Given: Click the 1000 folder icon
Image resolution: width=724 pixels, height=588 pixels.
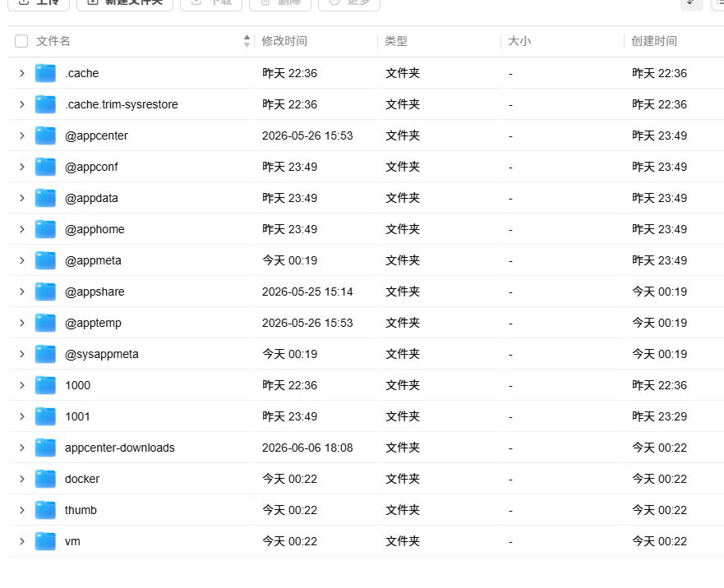Looking at the screenshot, I should coord(45,385).
